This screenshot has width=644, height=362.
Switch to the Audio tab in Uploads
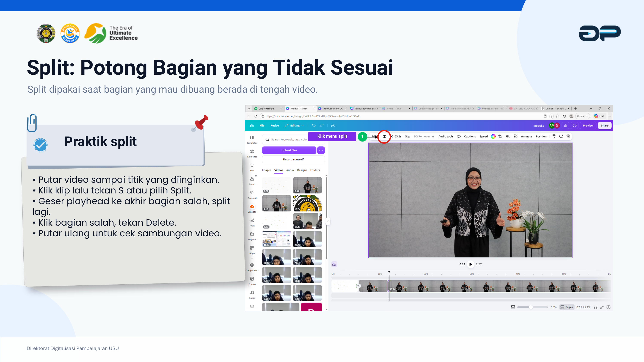click(x=290, y=170)
